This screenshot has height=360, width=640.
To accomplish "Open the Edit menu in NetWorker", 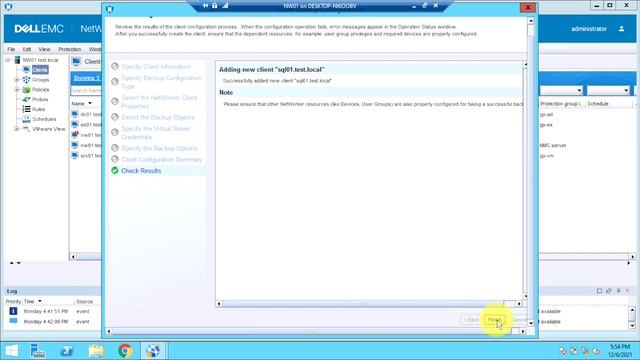I will pos(27,49).
